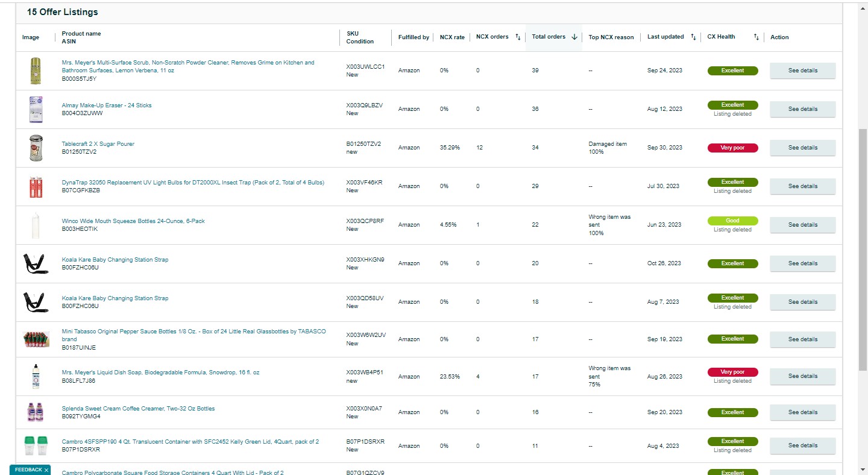868x475 pixels.
Task: See details for the X003XHKGN9 Koala Kare row
Action: [x=803, y=263]
